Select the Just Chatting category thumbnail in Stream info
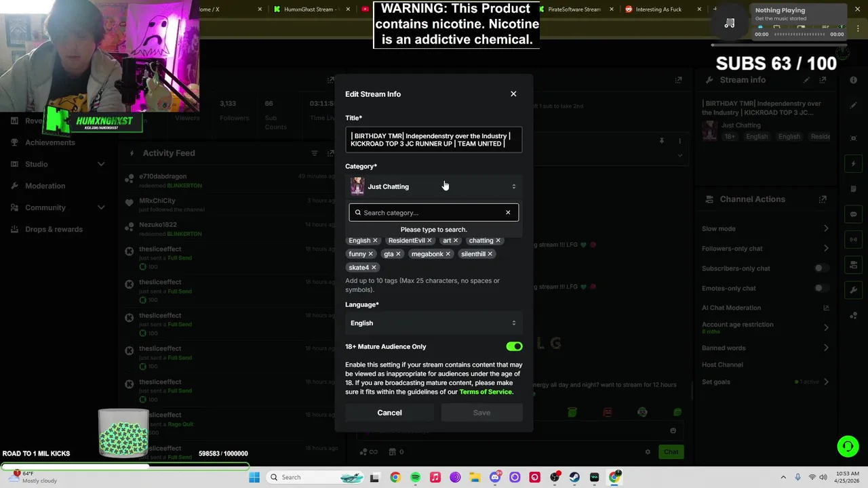 tap(709, 130)
